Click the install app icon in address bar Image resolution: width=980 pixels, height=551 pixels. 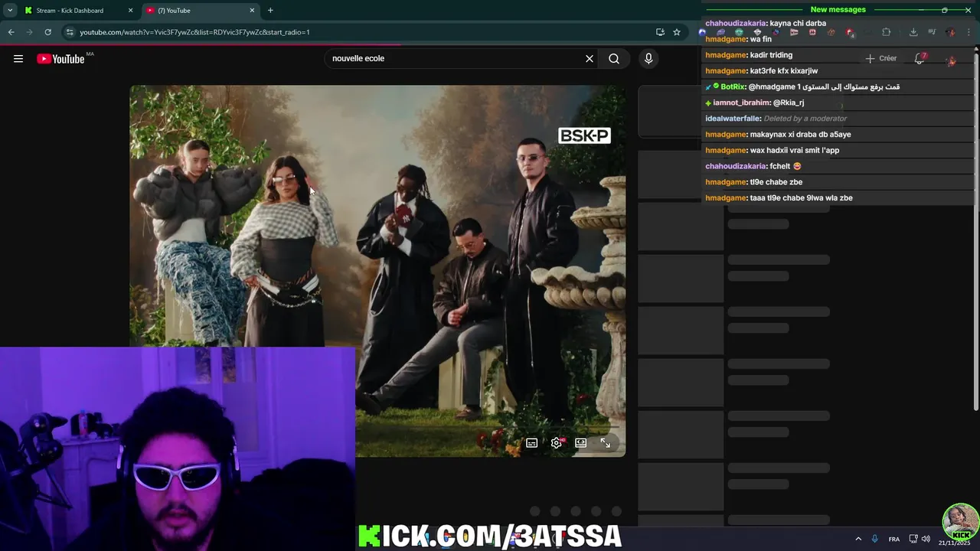coord(660,32)
